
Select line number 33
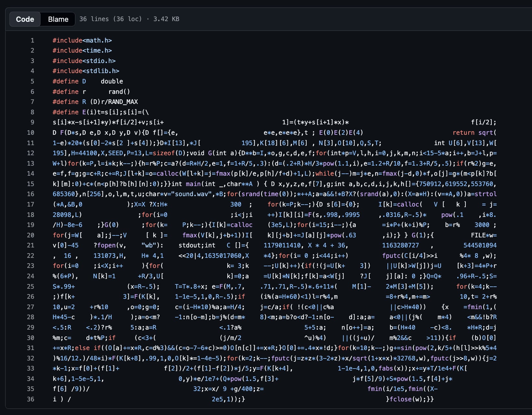(31, 368)
